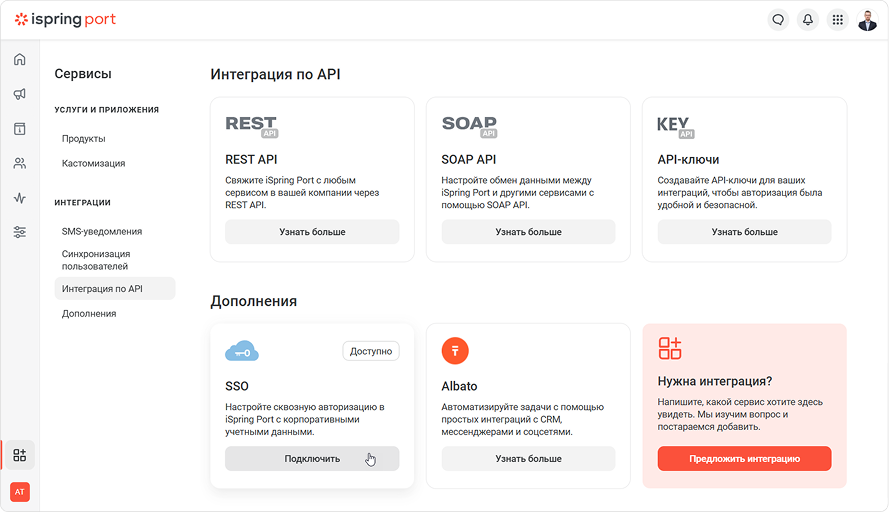Click the SOAP API card title

pos(468,159)
